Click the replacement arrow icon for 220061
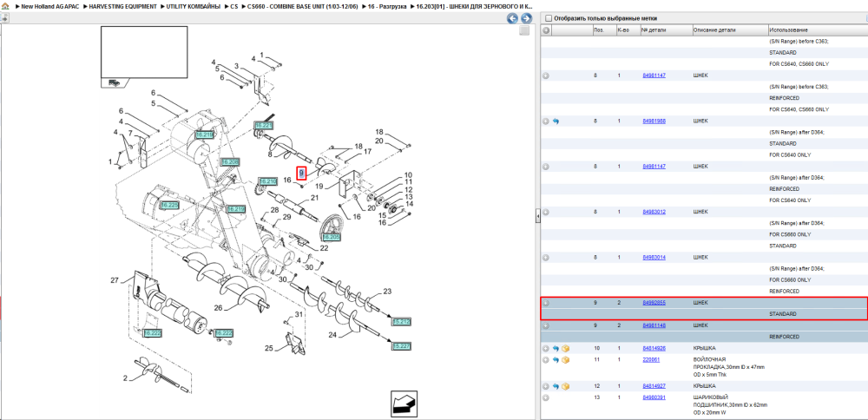The width and height of the screenshot is (868, 420). pyautogui.click(x=556, y=359)
